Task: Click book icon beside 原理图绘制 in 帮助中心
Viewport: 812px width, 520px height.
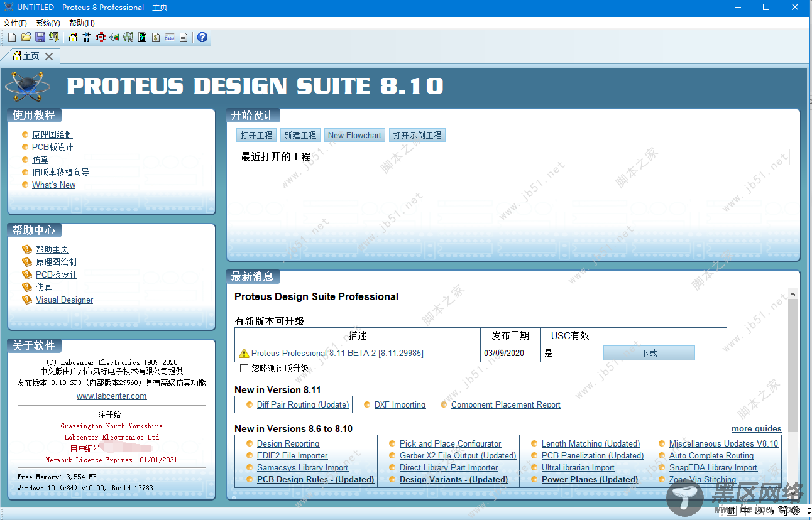Action: click(26, 262)
